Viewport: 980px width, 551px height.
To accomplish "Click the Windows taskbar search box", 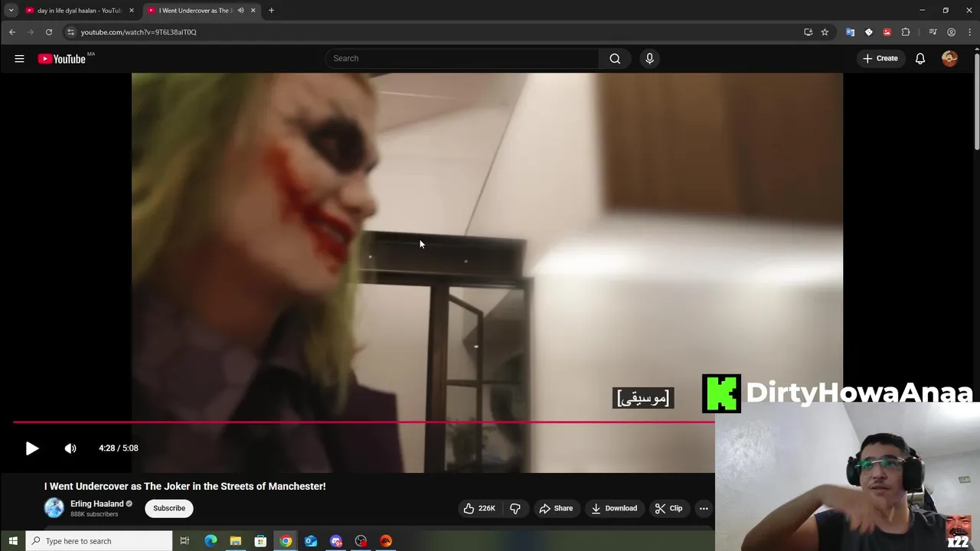I will (99, 541).
